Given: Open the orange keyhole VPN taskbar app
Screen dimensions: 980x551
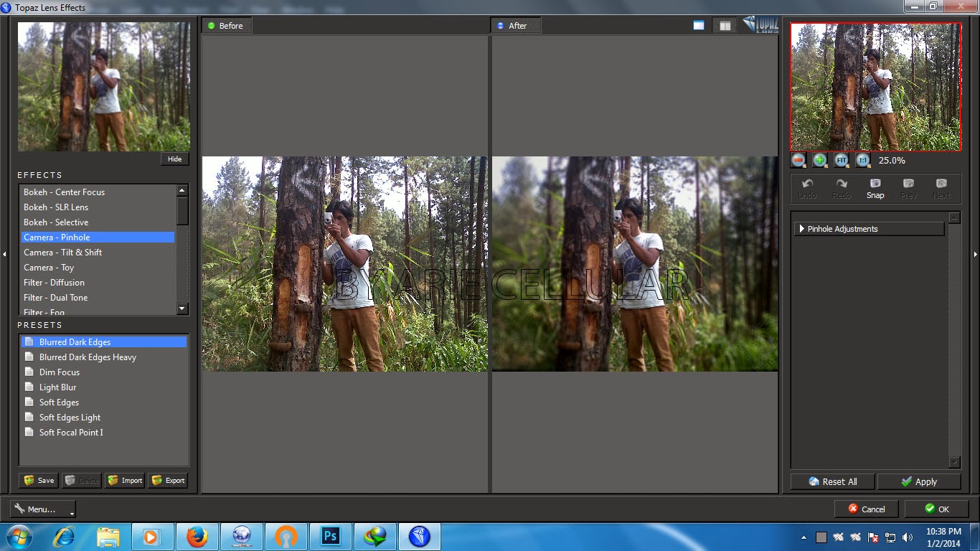Looking at the screenshot, I should [x=286, y=537].
